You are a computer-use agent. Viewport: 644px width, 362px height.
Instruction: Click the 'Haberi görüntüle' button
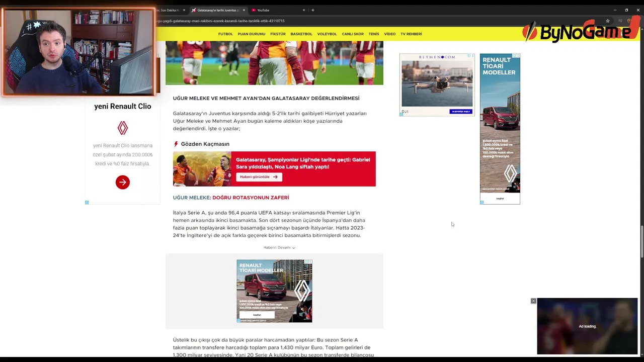pos(259,177)
